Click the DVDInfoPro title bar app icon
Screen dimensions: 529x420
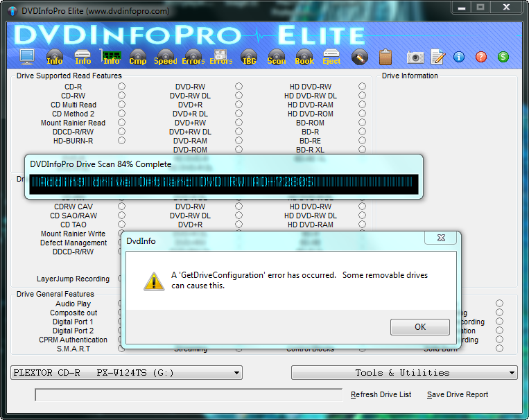[x=12, y=11]
